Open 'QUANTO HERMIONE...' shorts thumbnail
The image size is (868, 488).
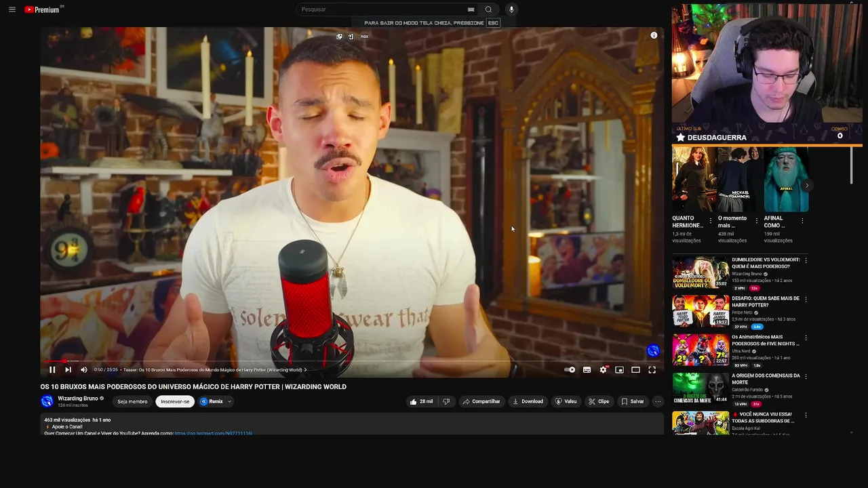point(694,179)
